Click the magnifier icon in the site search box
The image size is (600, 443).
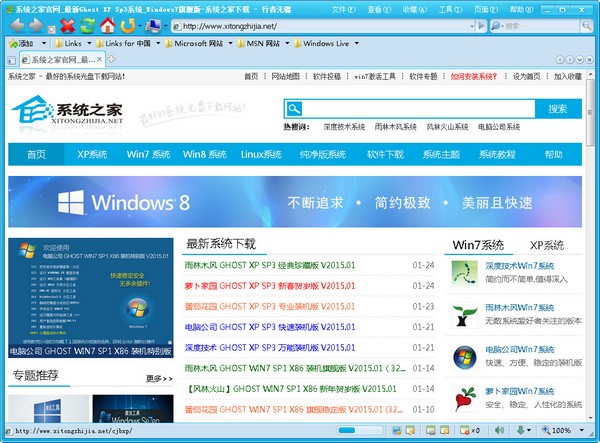click(x=294, y=109)
